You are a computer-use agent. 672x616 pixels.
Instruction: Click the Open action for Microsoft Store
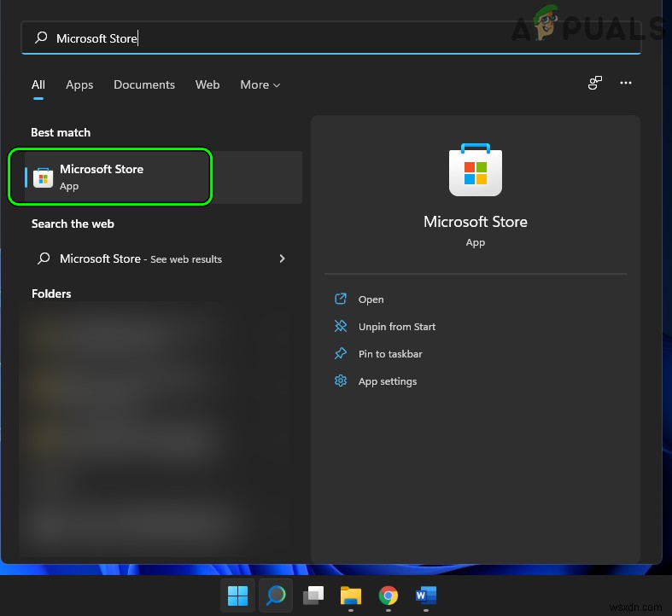[371, 299]
